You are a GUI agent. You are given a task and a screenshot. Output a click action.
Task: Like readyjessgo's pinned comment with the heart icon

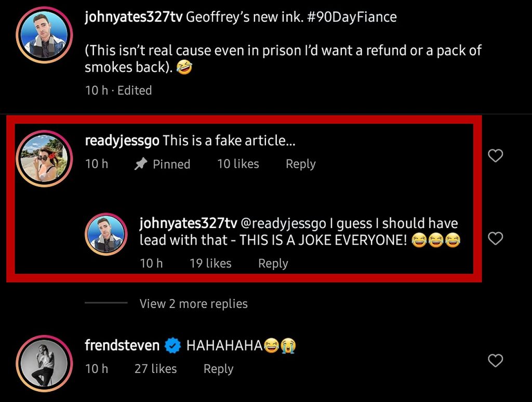495,155
